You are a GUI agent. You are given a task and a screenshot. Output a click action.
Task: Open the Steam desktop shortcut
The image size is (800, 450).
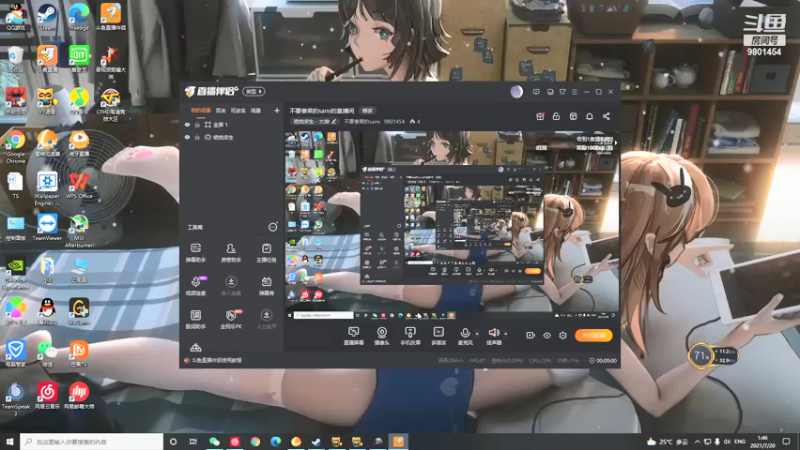(47, 17)
